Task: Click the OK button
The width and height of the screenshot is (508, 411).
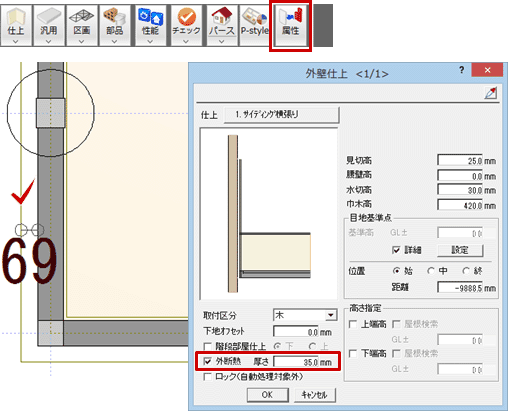Action: pyautogui.click(x=267, y=395)
